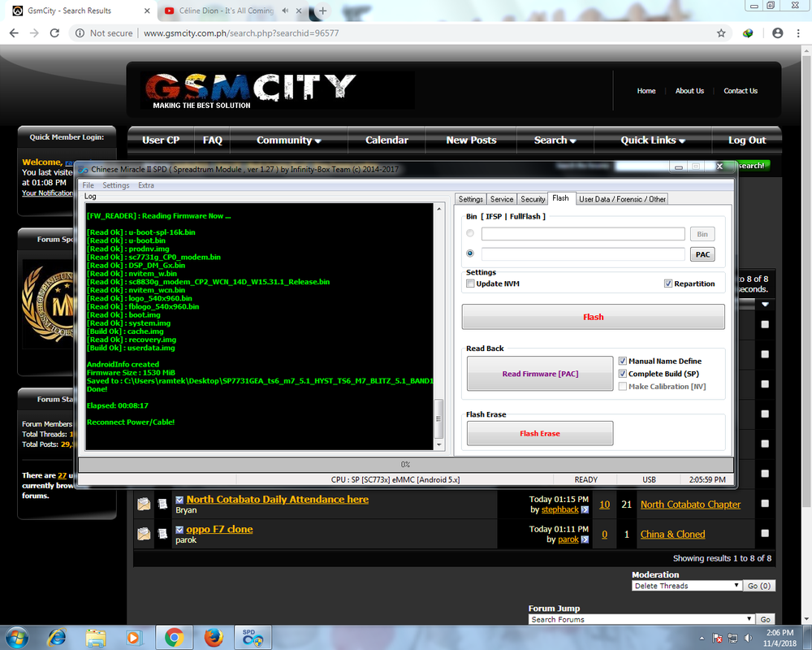Image resolution: width=812 pixels, height=650 pixels.
Task: Click the Log Out nav link
Action: pos(747,141)
